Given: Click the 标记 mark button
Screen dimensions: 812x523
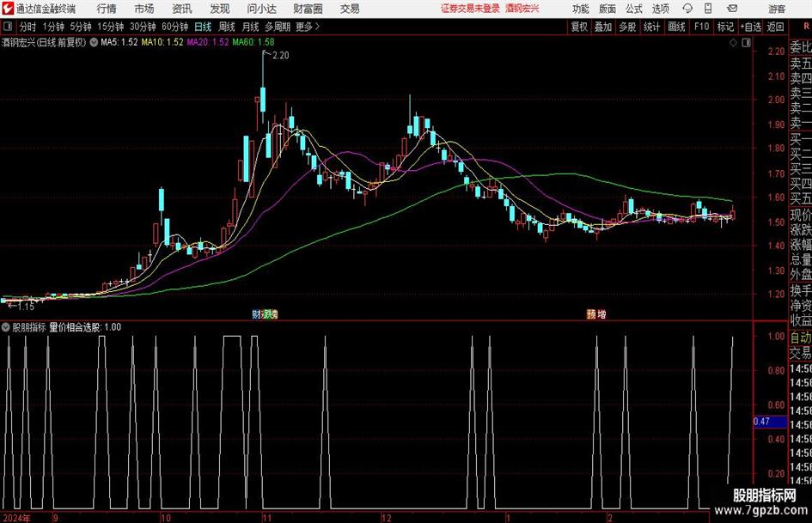Looking at the screenshot, I should pos(725,27).
